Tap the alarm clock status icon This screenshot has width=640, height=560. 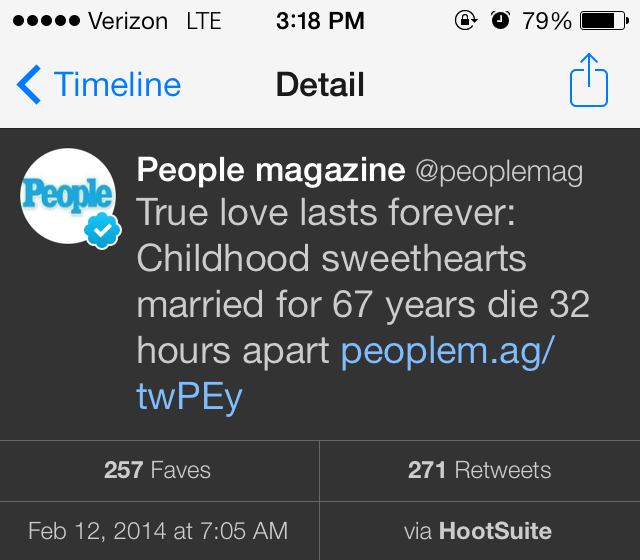pos(500,21)
